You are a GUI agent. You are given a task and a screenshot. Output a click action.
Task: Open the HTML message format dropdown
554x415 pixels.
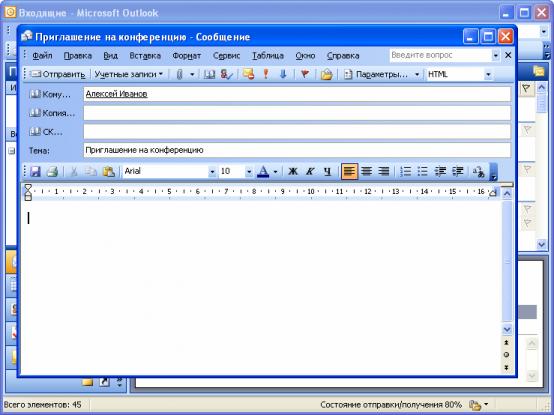tap(488, 75)
